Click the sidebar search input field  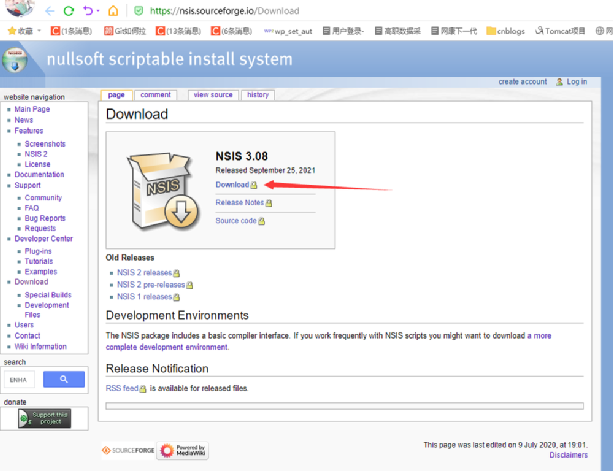(x=19, y=380)
